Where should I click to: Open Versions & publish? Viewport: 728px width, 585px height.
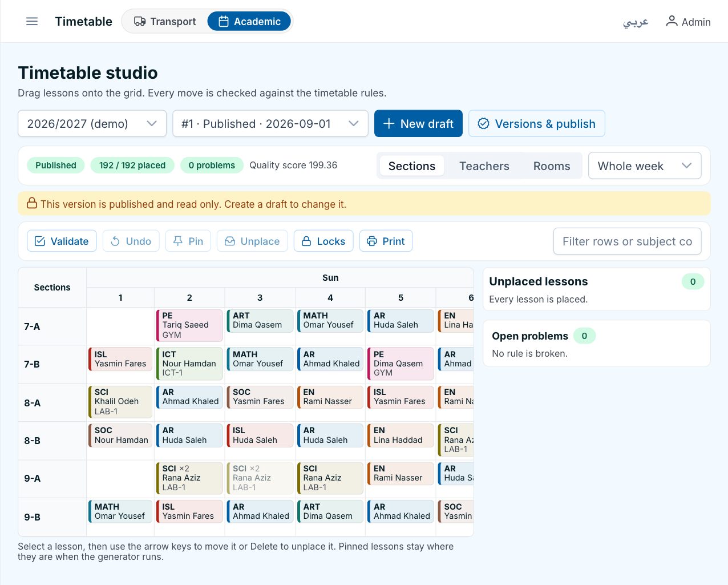[x=537, y=123]
